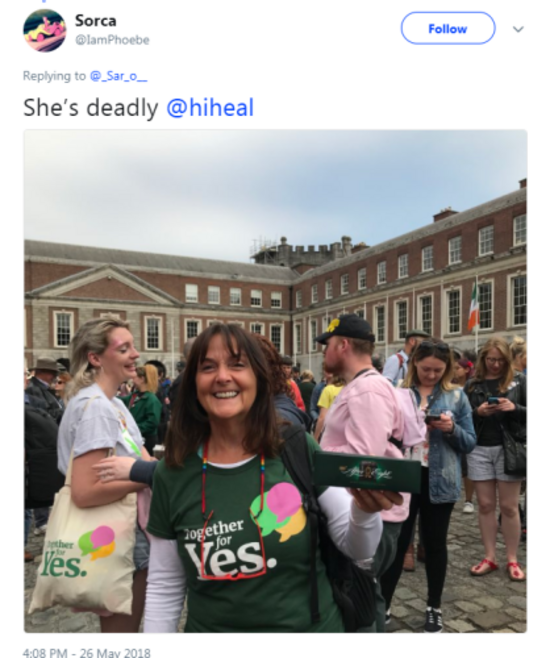Expand the tweet options chevron
Viewport: 550px width, 658px height.
click(x=518, y=29)
